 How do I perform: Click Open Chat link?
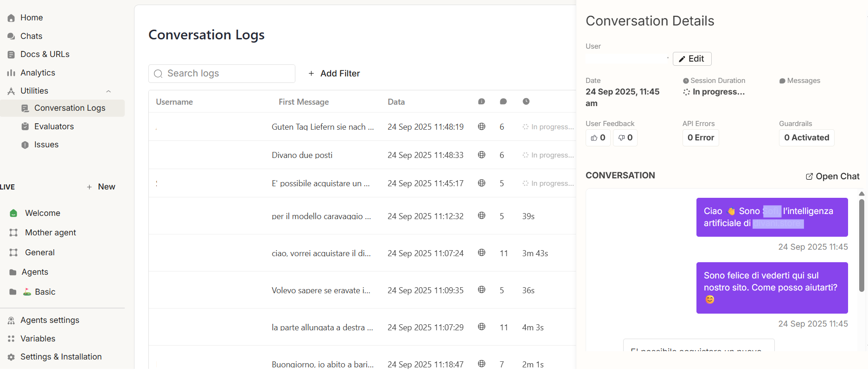tap(832, 177)
